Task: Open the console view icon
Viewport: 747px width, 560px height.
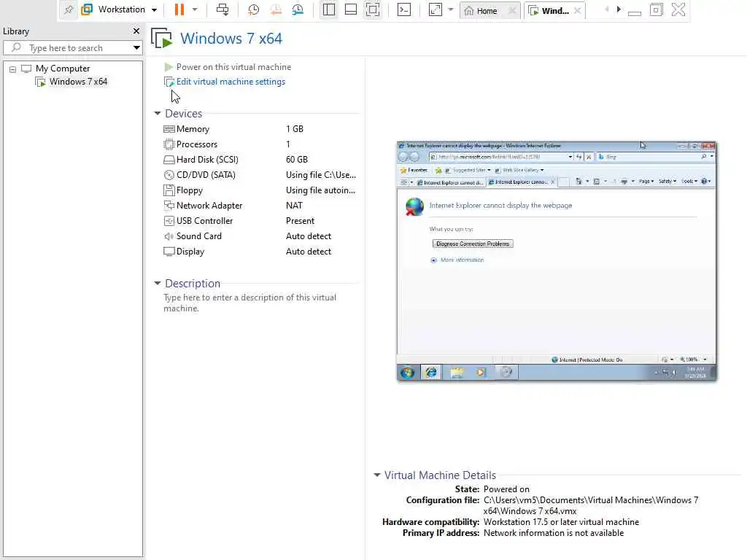Action: (x=404, y=9)
